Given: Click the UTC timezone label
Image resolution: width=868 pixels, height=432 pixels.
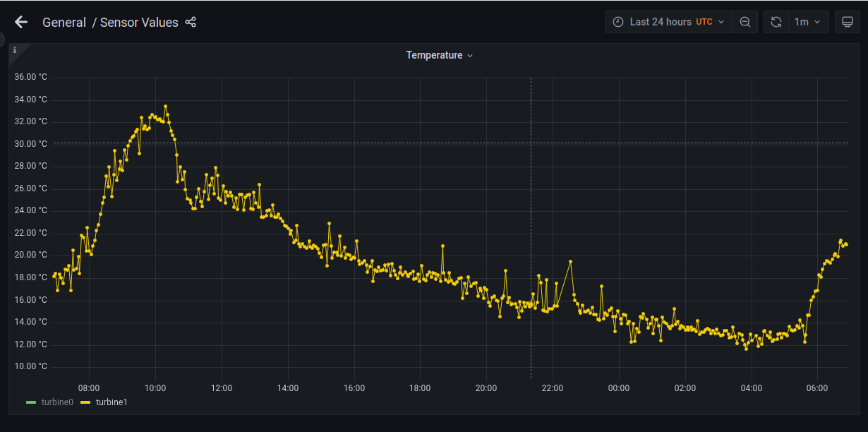Looking at the screenshot, I should [x=704, y=22].
